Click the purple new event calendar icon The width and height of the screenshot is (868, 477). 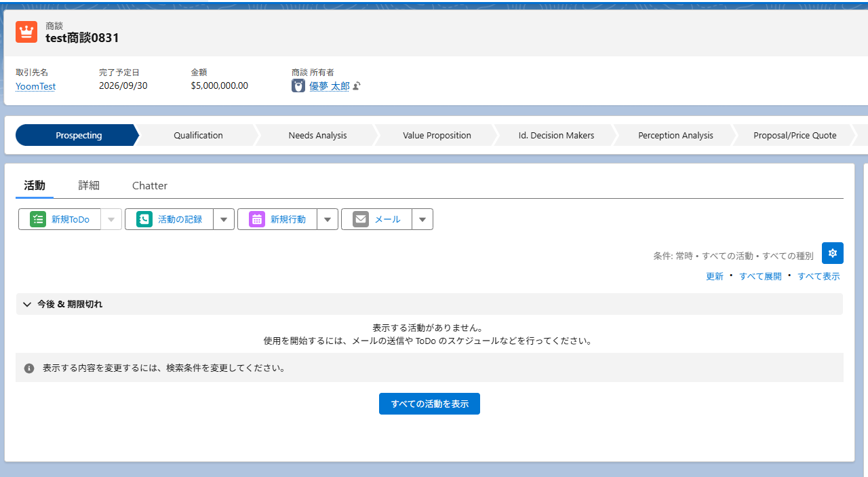[x=257, y=219]
